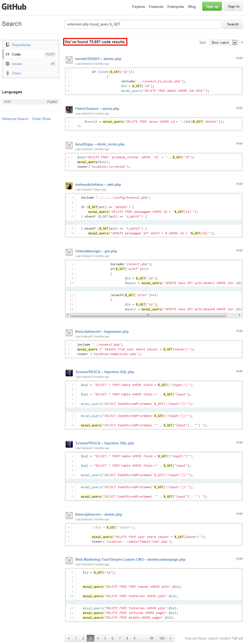This screenshot has height=644, width=246.
Task: Click the GitHub logo
Action: (14, 7)
